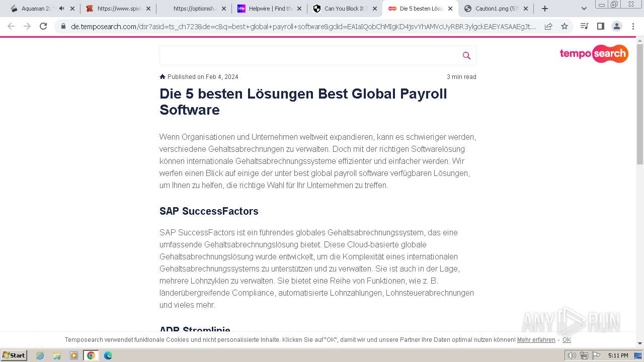This screenshot has height=362, width=644.
Task: Click the scrollbar down arrow
Action: click(x=639, y=343)
